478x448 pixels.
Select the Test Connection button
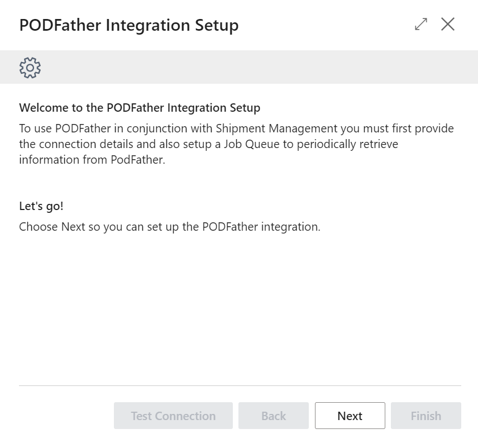(173, 416)
